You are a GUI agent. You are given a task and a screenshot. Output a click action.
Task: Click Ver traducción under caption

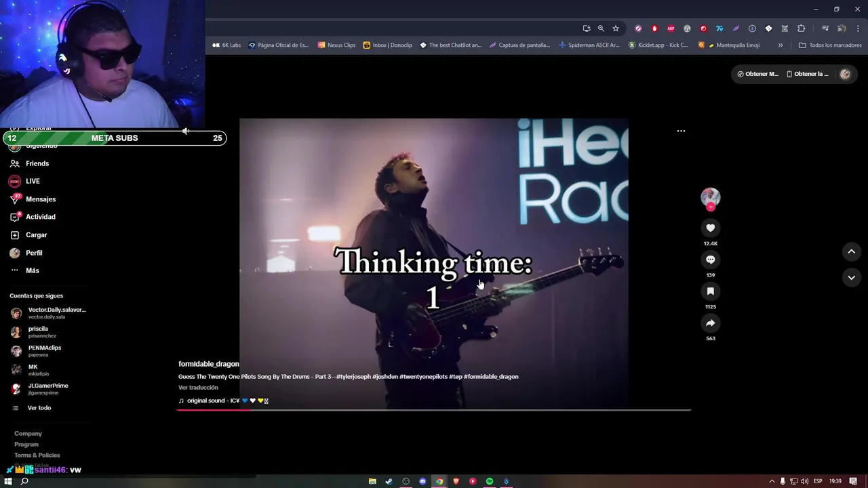click(198, 388)
